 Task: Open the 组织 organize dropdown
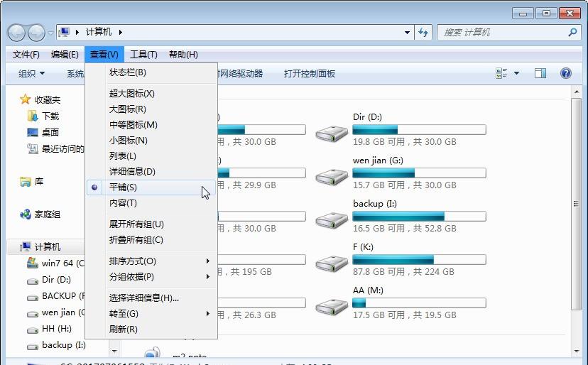tap(31, 74)
